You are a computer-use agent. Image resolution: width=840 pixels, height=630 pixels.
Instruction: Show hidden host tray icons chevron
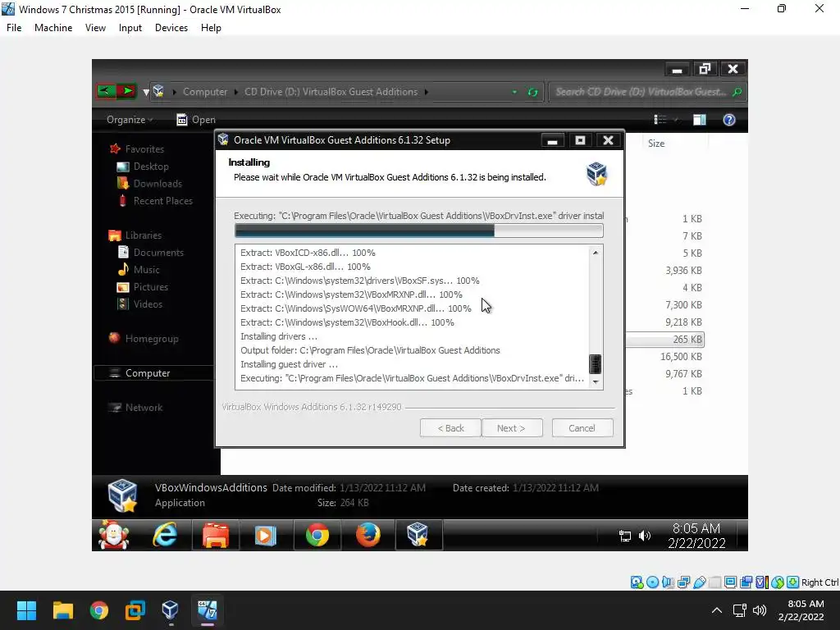tap(716, 610)
